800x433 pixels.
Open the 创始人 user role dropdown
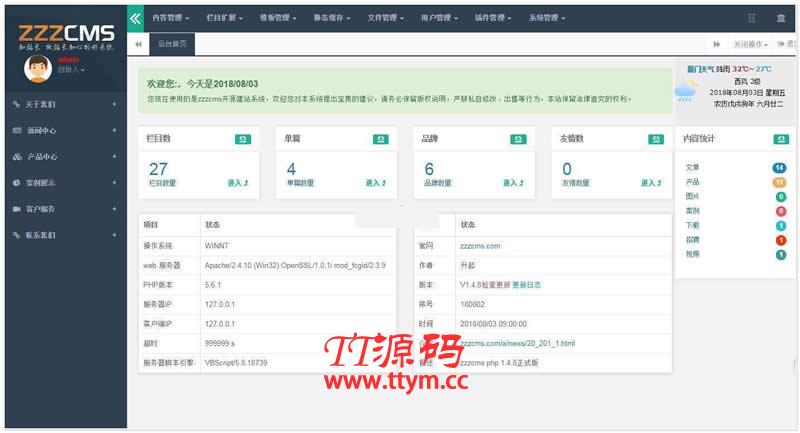pyautogui.click(x=71, y=70)
